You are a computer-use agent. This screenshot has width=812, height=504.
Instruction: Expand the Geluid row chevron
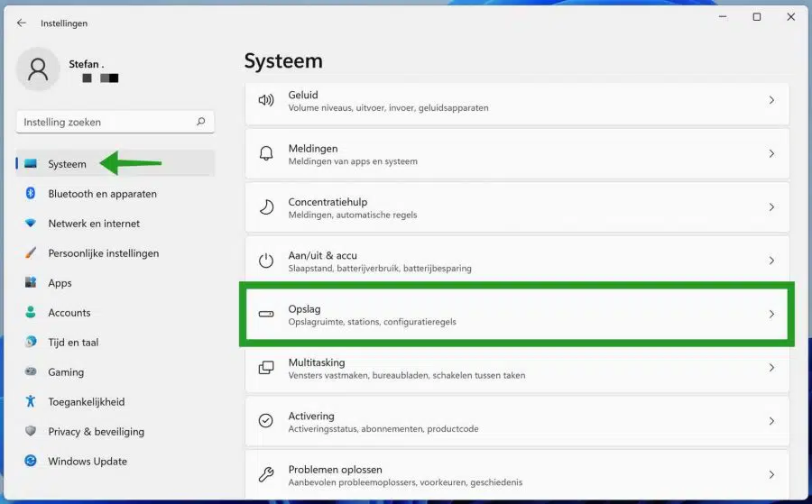771,100
